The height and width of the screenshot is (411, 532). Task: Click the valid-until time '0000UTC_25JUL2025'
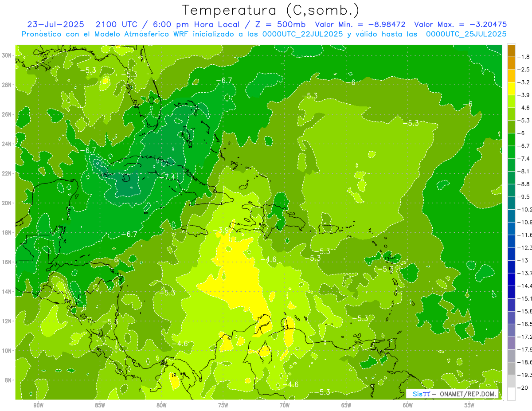click(x=466, y=34)
